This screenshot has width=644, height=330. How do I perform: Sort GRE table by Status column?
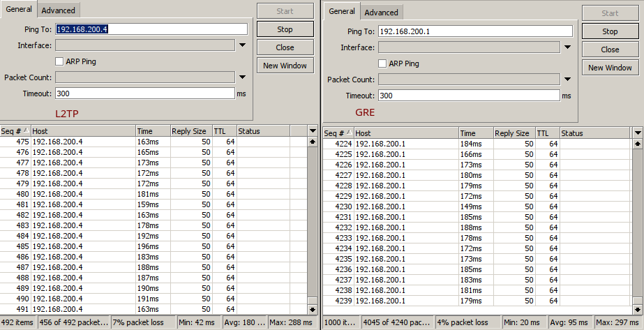tap(594, 133)
